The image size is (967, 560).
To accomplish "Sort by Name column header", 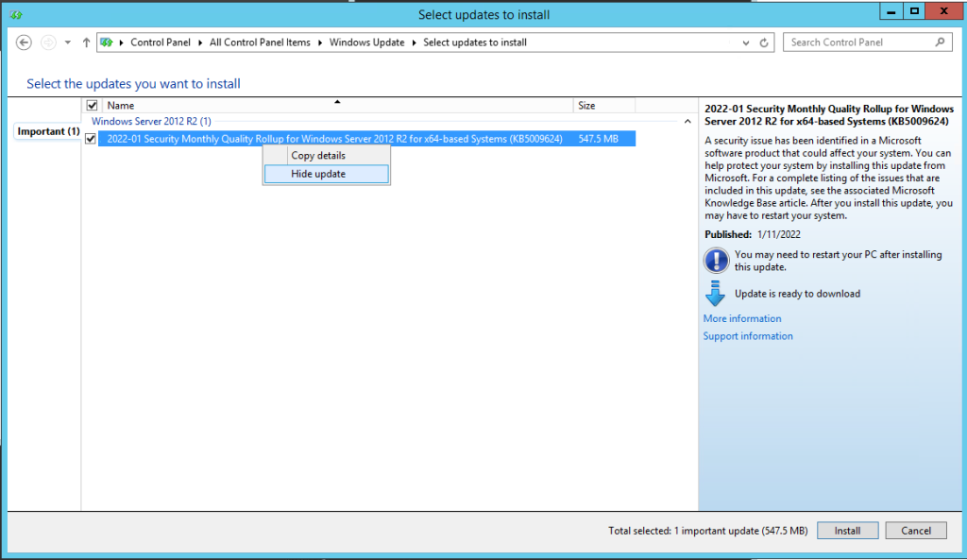I will [337, 106].
